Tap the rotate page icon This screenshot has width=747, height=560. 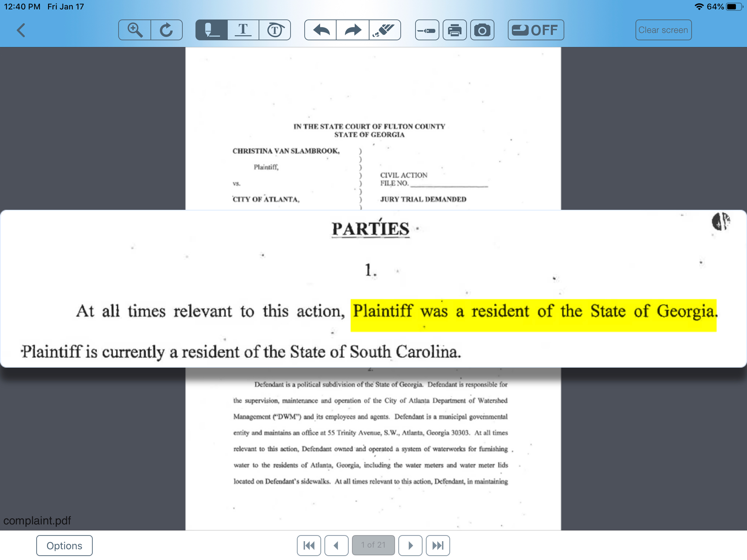point(167,30)
